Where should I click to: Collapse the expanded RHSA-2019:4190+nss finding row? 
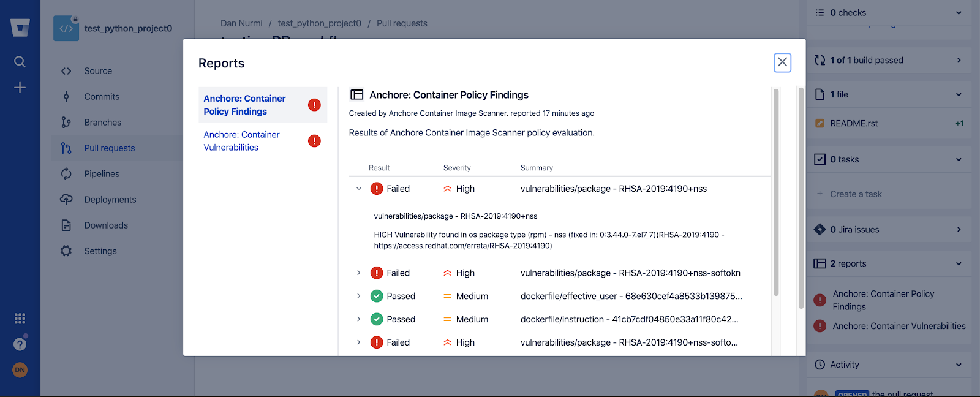click(x=359, y=189)
